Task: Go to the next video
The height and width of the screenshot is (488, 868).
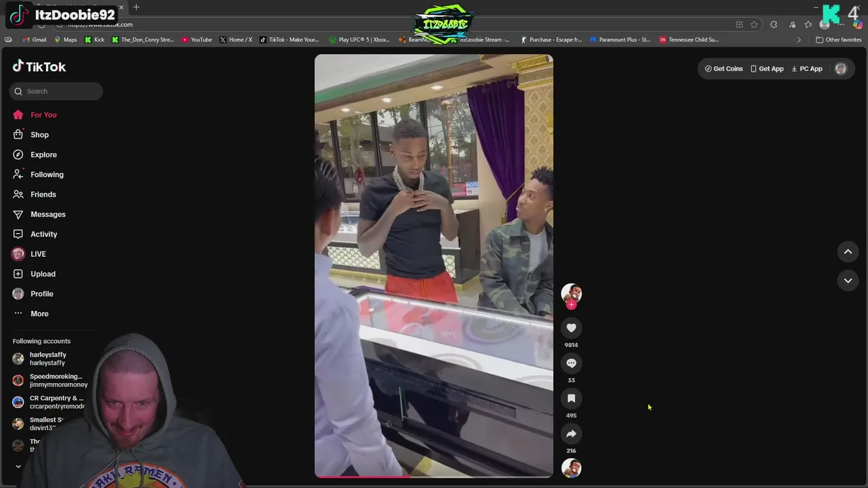Action: (848, 281)
